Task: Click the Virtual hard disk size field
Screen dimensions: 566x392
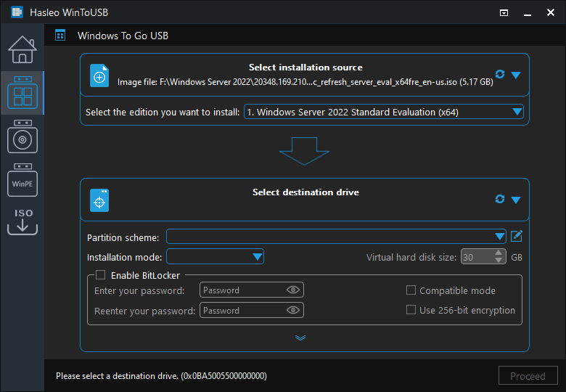Action: (483, 257)
